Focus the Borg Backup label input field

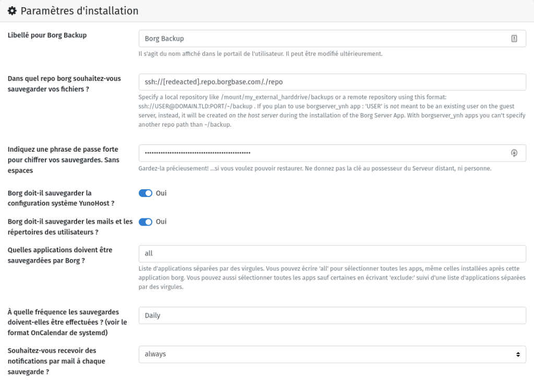point(332,39)
